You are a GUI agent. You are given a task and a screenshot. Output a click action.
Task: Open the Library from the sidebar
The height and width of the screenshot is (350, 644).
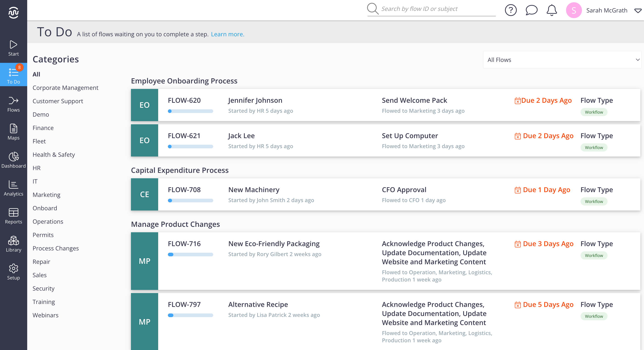click(x=14, y=243)
